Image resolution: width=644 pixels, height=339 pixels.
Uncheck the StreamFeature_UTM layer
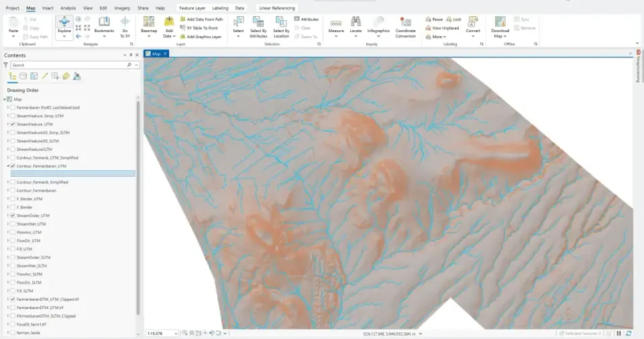[13, 124]
